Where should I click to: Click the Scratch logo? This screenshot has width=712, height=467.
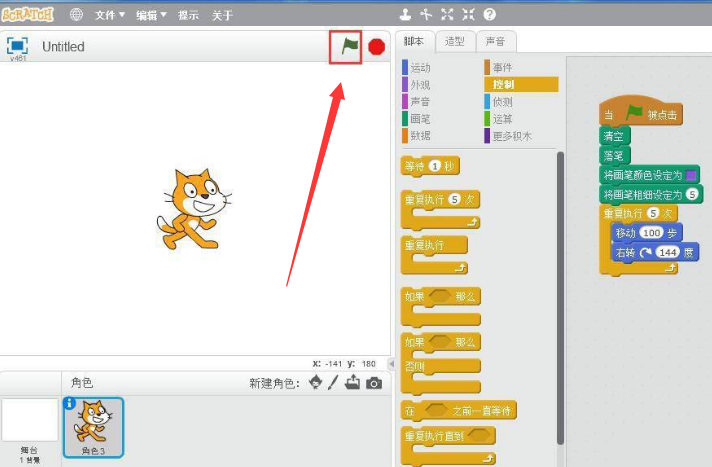coord(27,15)
